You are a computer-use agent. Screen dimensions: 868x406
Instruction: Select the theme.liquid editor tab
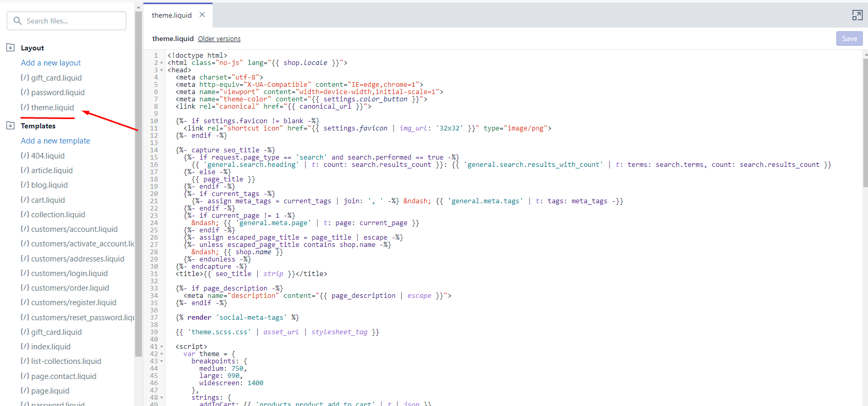point(172,16)
